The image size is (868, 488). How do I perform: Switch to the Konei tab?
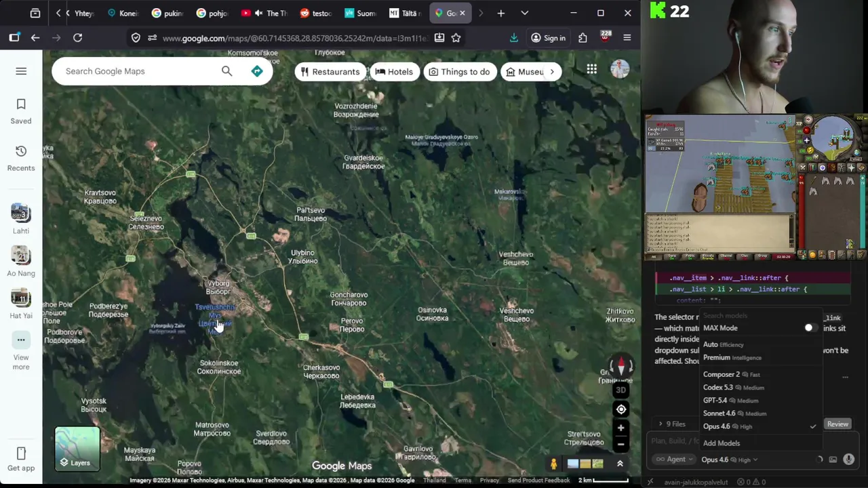(x=123, y=13)
